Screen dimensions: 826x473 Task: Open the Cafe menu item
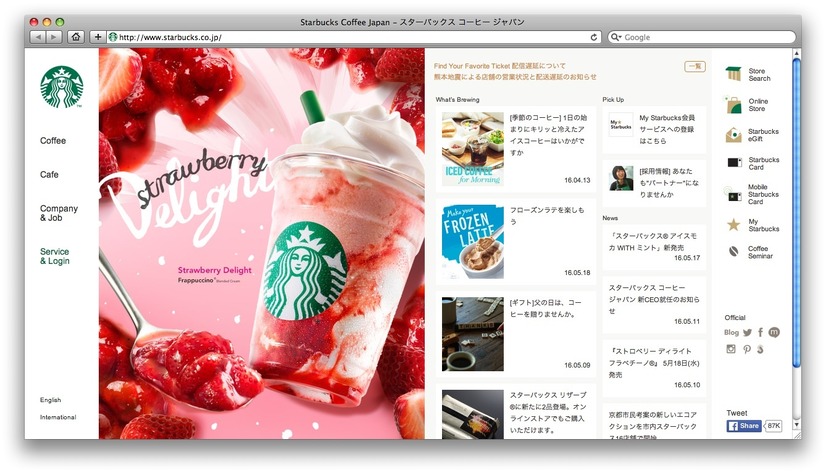(49, 174)
